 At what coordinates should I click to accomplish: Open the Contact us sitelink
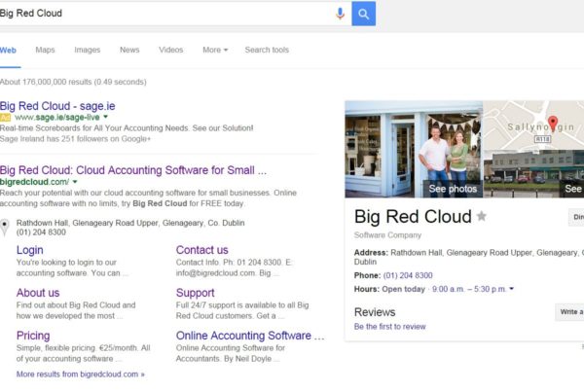tap(201, 250)
